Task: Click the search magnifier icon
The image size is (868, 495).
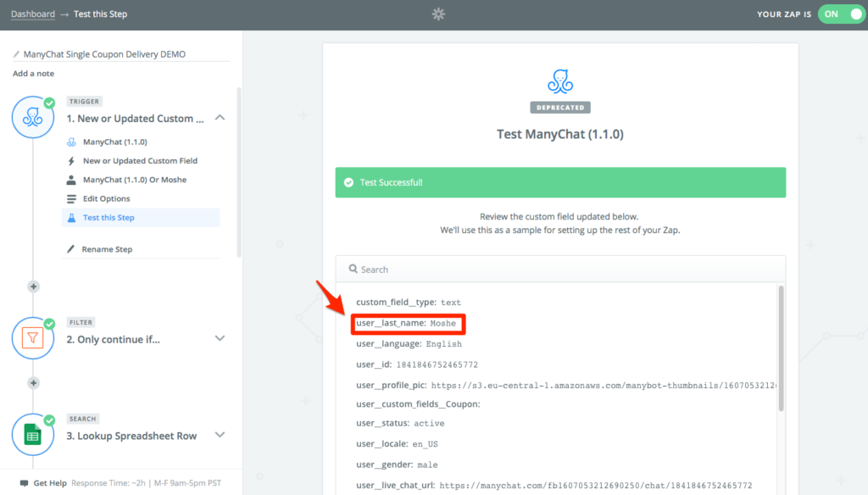Action: [353, 269]
